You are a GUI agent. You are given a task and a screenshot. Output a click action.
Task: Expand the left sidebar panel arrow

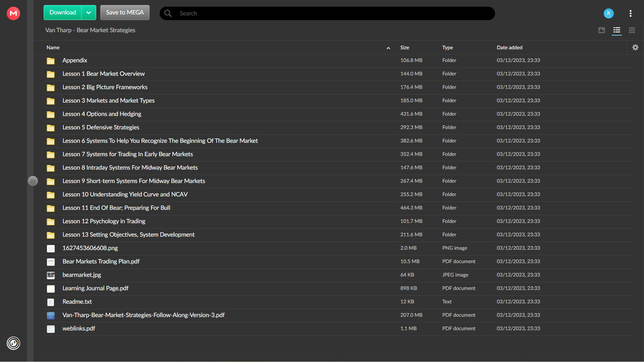(33, 181)
